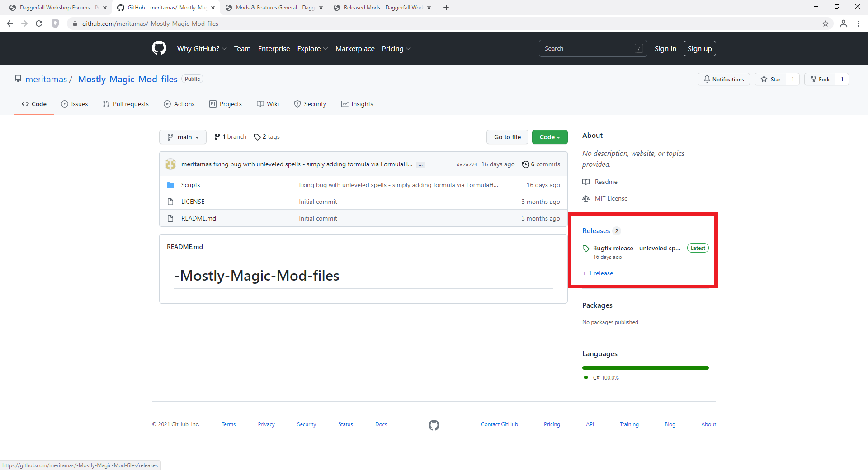Expand the Explore menu
Screen dimensions: 868x470
tap(312, 48)
